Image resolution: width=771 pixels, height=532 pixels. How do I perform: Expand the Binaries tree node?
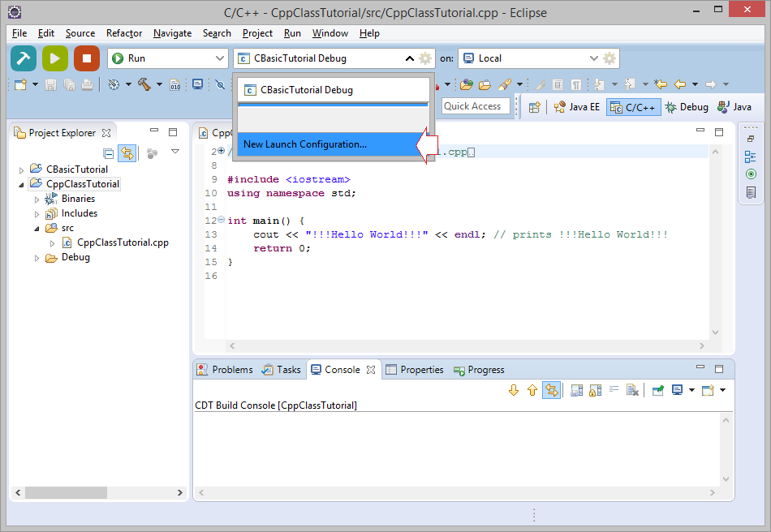[37, 199]
